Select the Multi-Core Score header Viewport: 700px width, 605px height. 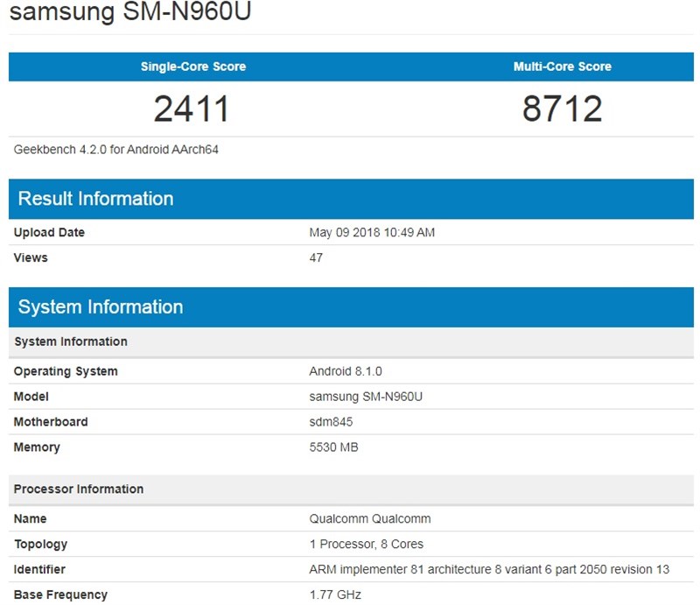coord(563,66)
